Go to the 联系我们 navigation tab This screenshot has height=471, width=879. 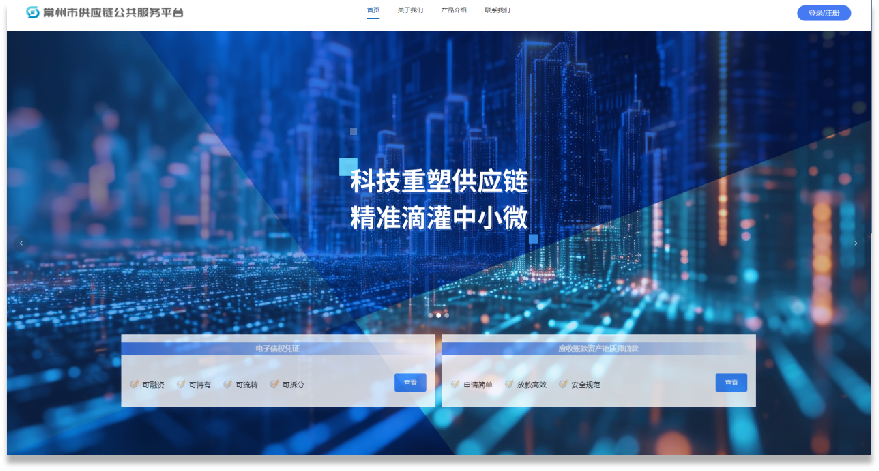(497, 11)
